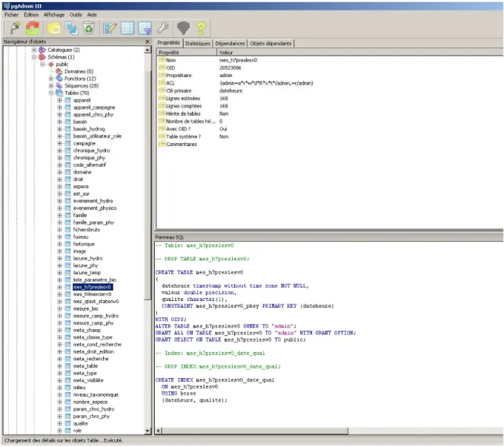
Task: Select the param_chro_hydro table
Action: tap(93, 409)
